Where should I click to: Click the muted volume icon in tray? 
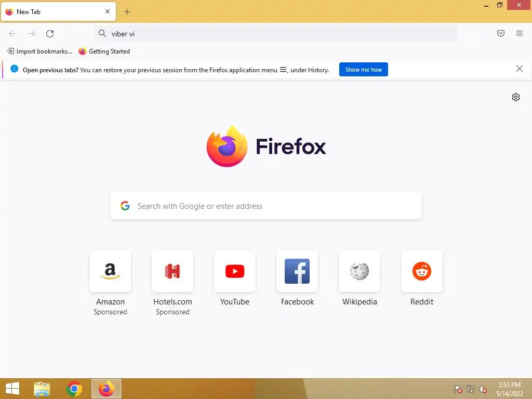click(483, 389)
